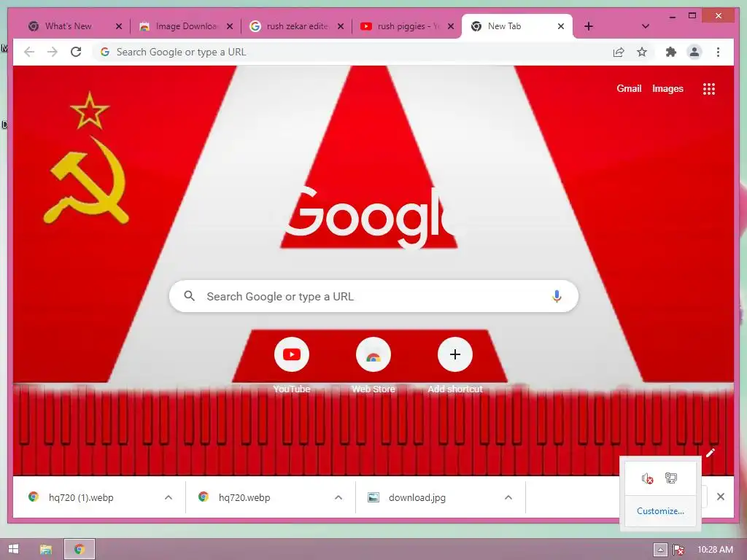Switch to the Image Downloader tab
The image size is (747, 560).
point(186,26)
